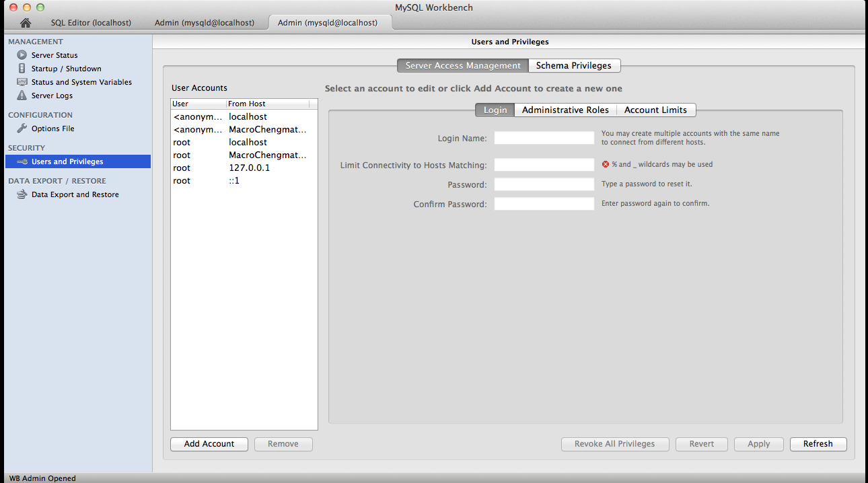This screenshot has width=868, height=483.
Task: Open Options File in sidebar
Action: [52, 128]
